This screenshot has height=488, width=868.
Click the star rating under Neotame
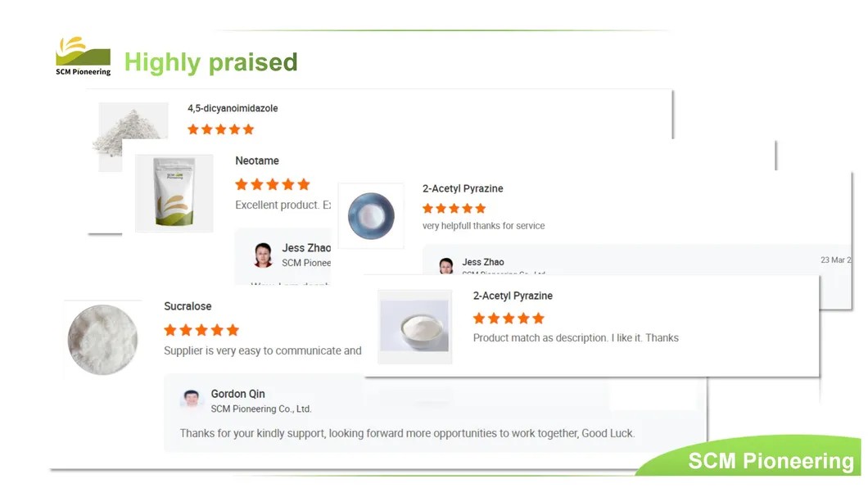tap(272, 184)
